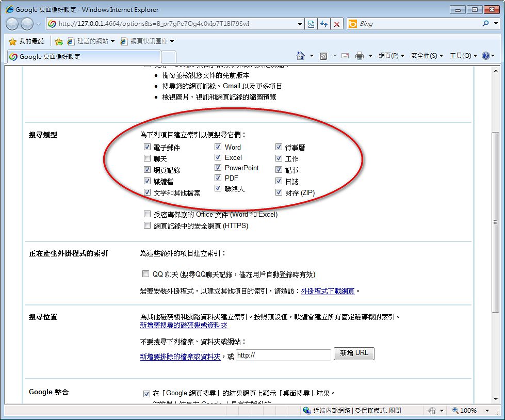Screen dimensions: 505x420
Task: Go back with the browser Back arrow
Action: pos(12,24)
